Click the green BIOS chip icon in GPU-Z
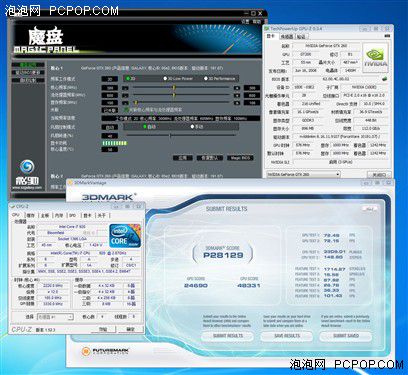The width and height of the screenshot is (408, 375). [x=385, y=79]
